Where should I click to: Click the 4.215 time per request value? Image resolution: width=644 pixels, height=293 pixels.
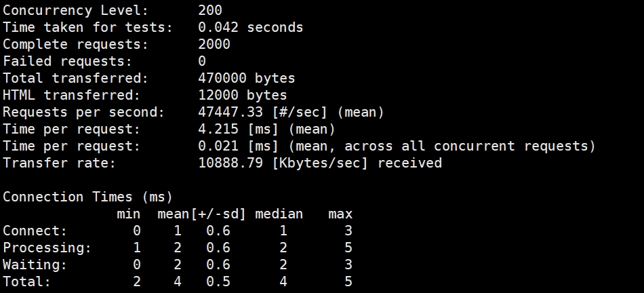point(218,129)
